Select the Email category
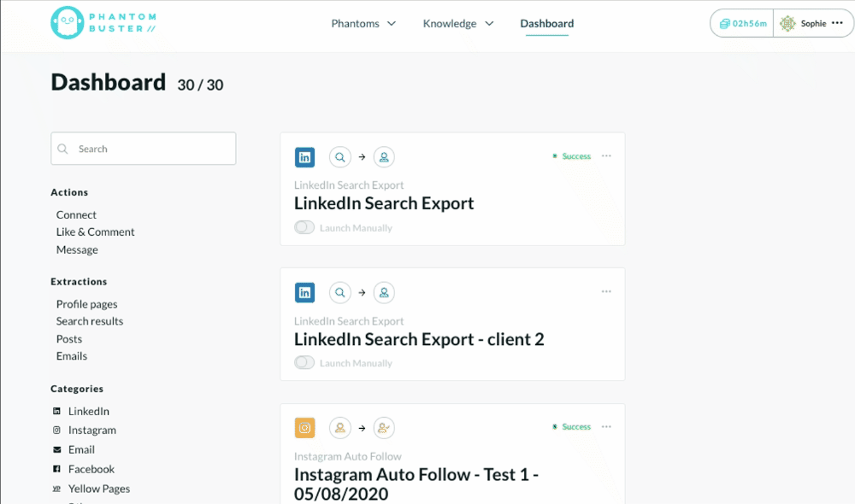855x504 pixels. [81, 449]
